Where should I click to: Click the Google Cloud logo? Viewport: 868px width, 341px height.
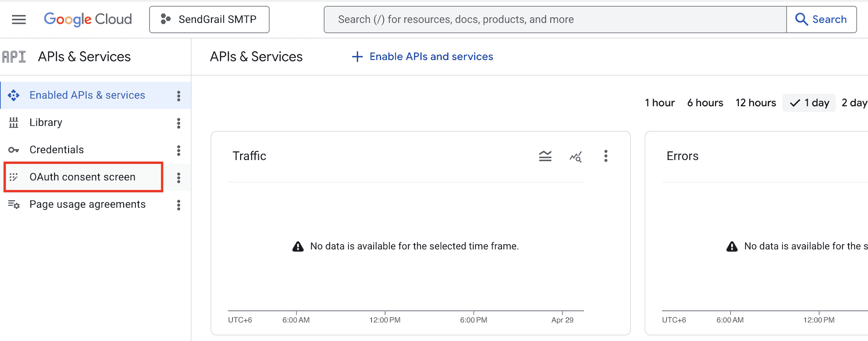point(88,19)
